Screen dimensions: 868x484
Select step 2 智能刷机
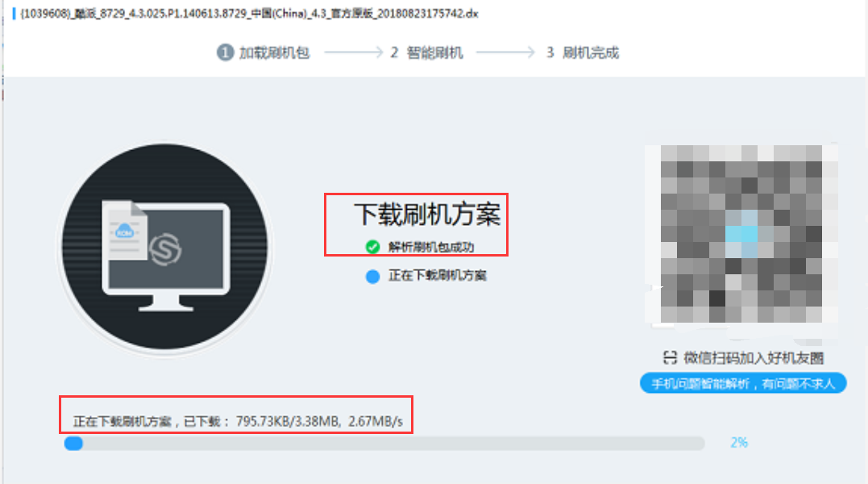point(427,52)
